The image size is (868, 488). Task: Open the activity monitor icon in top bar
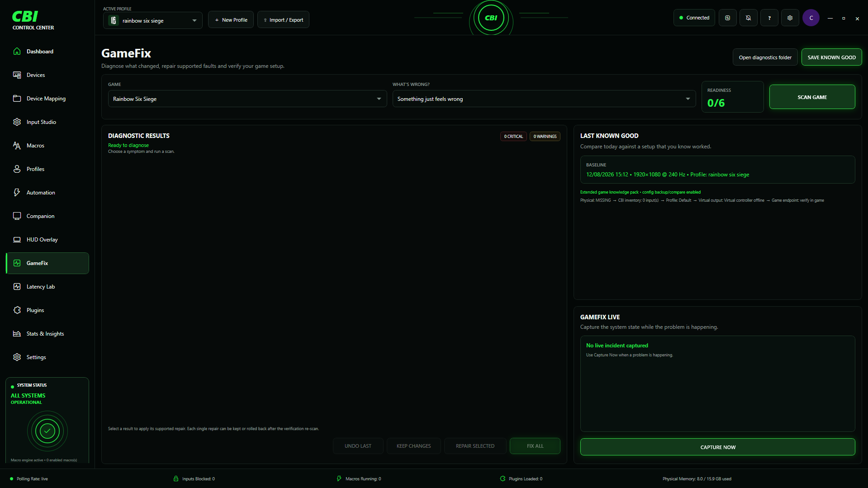[727, 18]
